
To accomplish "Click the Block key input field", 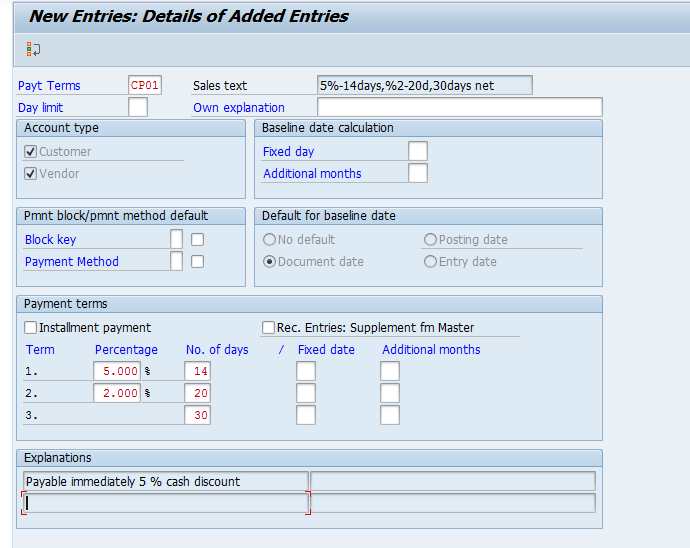I will coord(176,239).
